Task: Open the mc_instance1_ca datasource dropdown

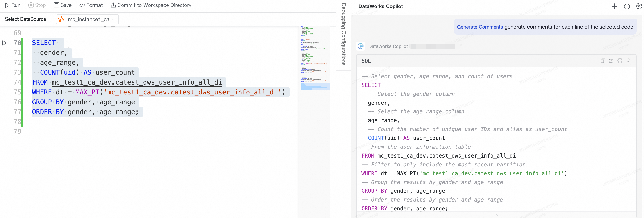Action: tap(87, 20)
